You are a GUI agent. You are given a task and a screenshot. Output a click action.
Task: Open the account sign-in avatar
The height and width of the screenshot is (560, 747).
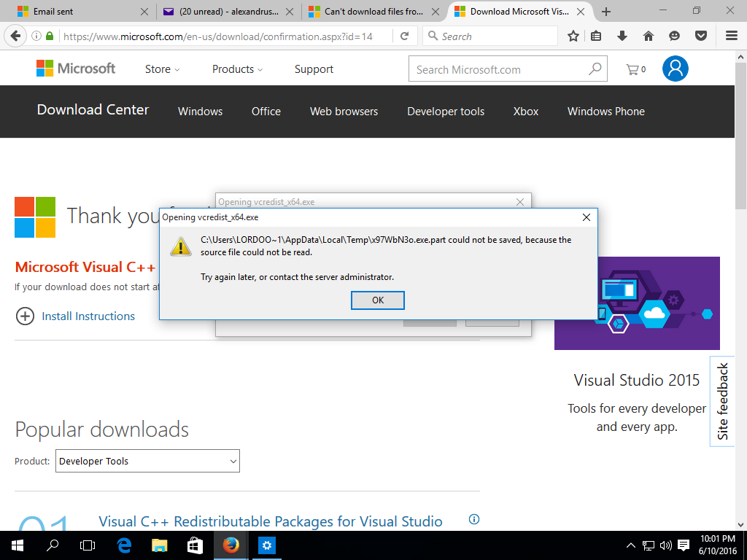pos(675,69)
